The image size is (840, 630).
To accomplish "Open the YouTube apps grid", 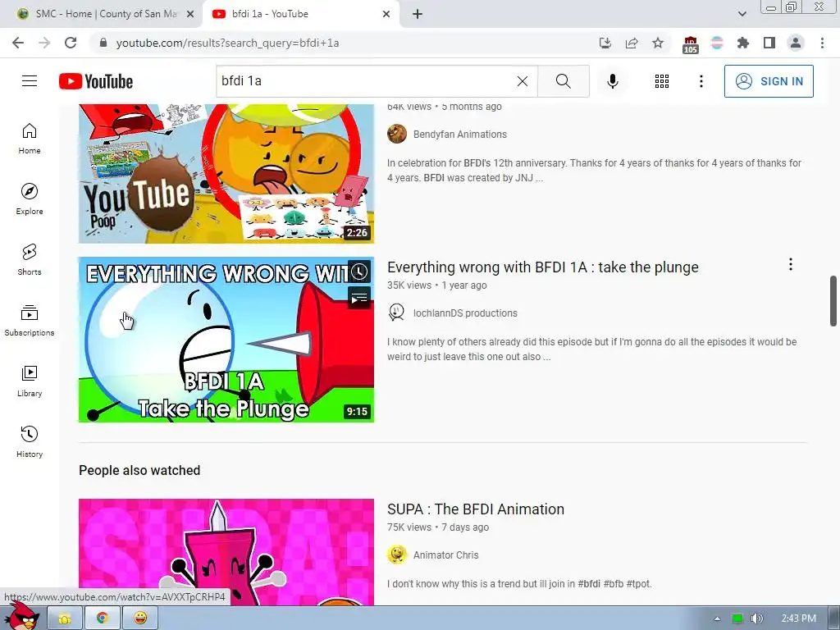I will tap(662, 81).
